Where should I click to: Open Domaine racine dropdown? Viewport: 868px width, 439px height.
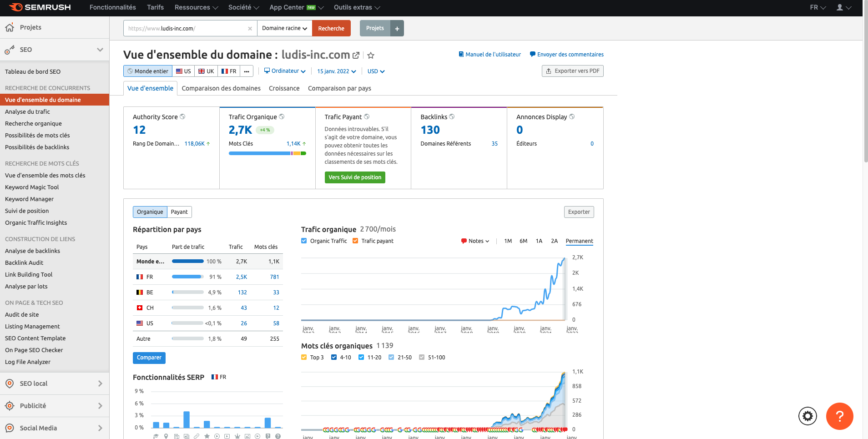[x=285, y=29]
